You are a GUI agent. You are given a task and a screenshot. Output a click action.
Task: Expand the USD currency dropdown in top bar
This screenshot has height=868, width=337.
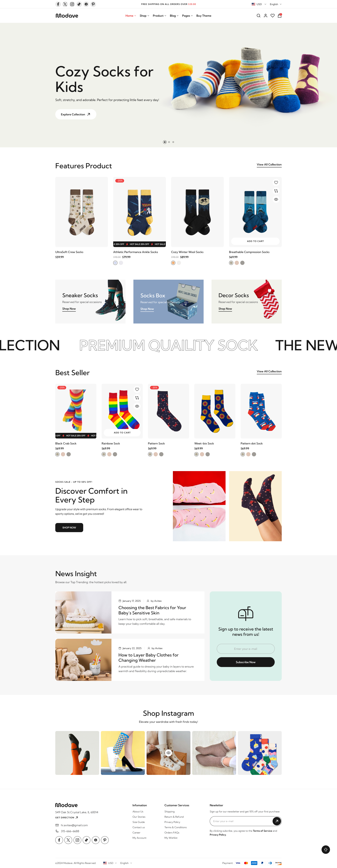tap(259, 4)
